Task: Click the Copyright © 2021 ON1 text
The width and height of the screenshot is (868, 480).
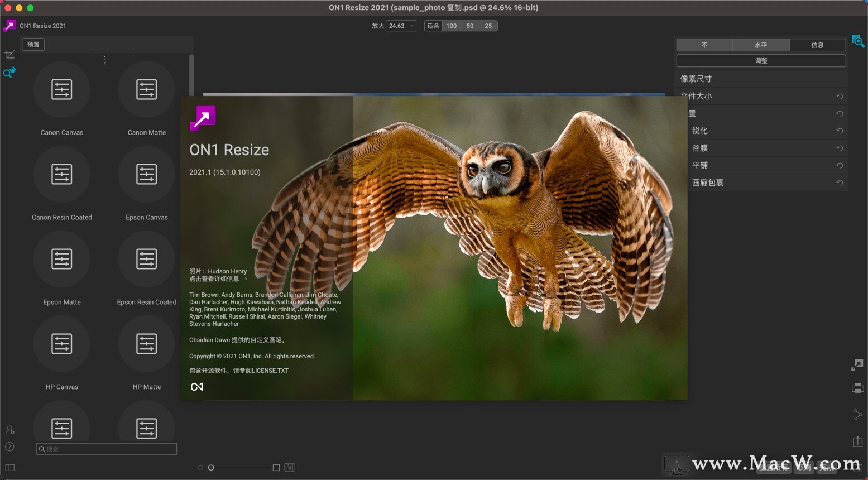Action: (252, 356)
